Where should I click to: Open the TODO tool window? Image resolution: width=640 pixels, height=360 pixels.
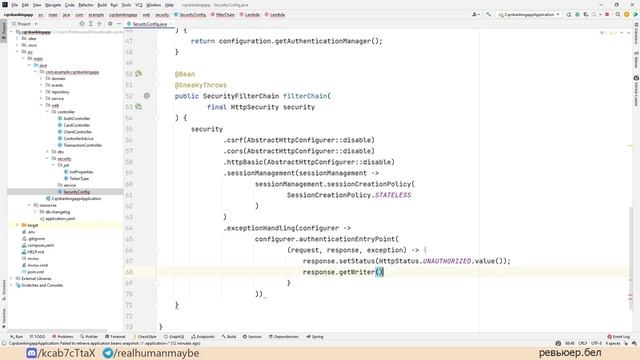tap(37, 337)
